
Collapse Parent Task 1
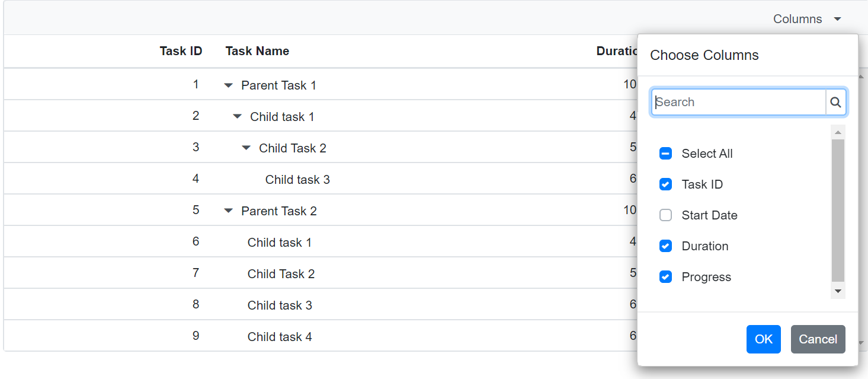tap(229, 85)
